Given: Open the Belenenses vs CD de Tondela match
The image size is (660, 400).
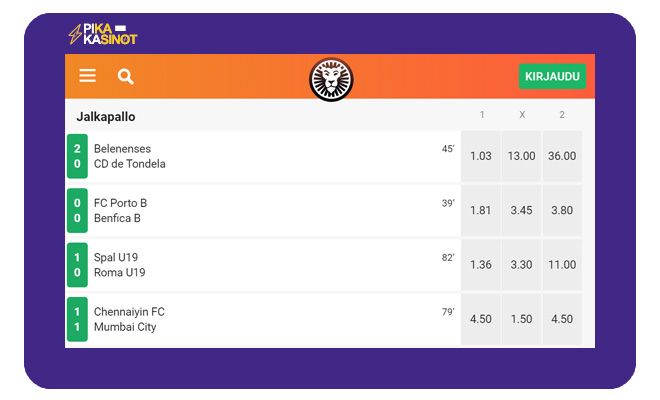Looking at the screenshot, I should [x=263, y=156].
